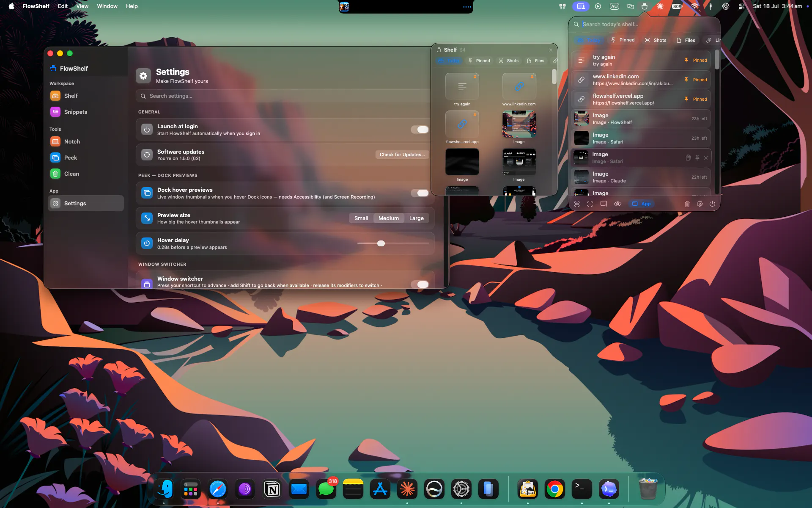Toggle the Dock hover previews switch
812x508 pixels.
[420, 193]
